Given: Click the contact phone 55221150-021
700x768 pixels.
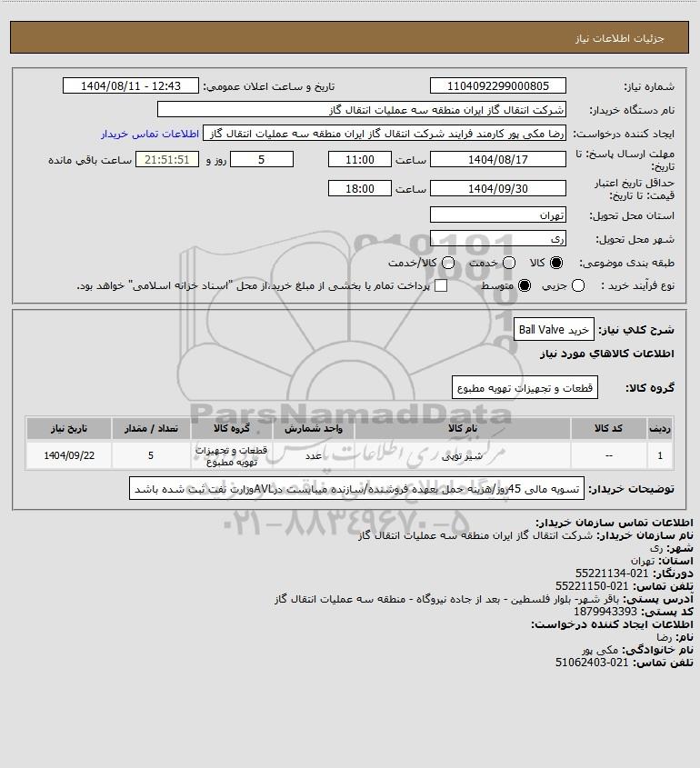Looking at the screenshot, I should coord(592,586).
